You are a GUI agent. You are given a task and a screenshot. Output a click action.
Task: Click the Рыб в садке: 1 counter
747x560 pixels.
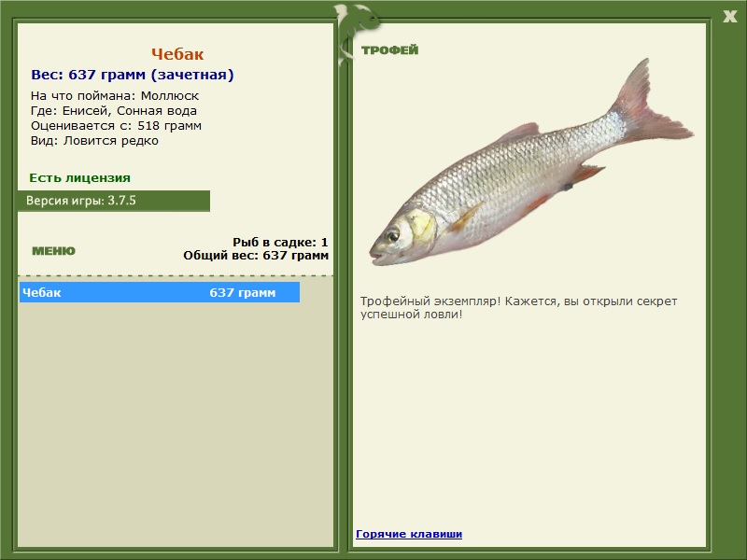[x=280, y=243]
